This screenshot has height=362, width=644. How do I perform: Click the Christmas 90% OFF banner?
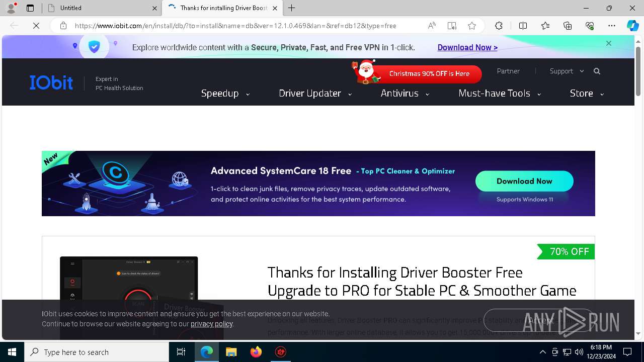(x=417, y=73)
